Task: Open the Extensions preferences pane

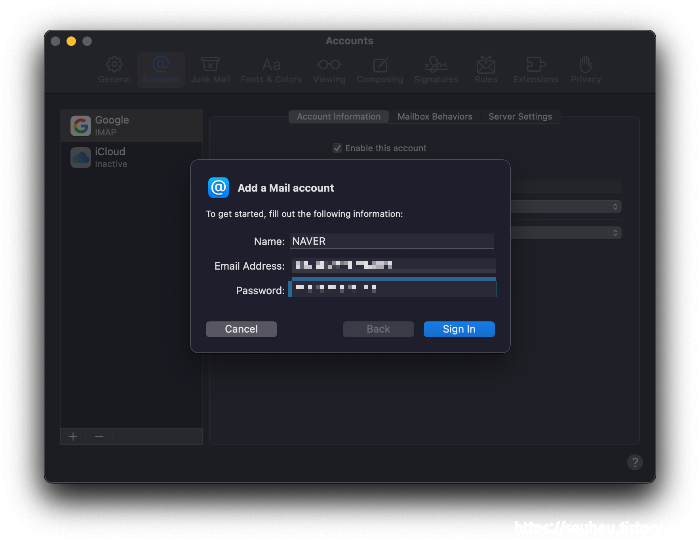Action: 536,70
